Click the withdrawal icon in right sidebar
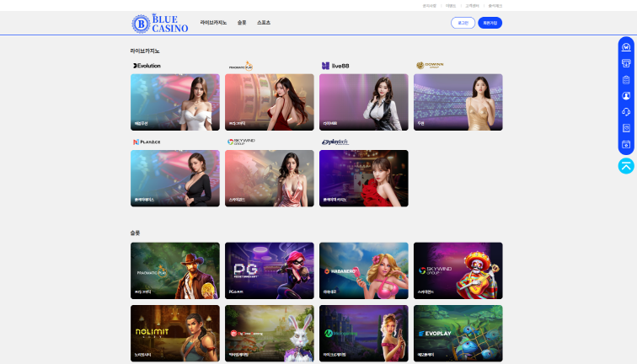The width and height of the screenshot is (637, 364). click(x=626, y=63)
